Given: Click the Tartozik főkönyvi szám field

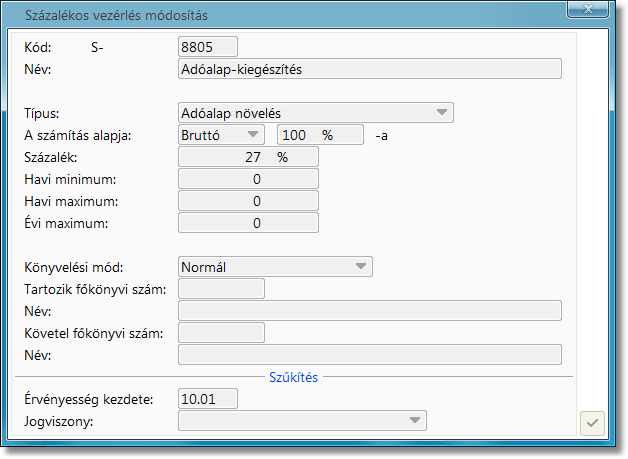Looking at the screenshot, I should tap(221, 289).
